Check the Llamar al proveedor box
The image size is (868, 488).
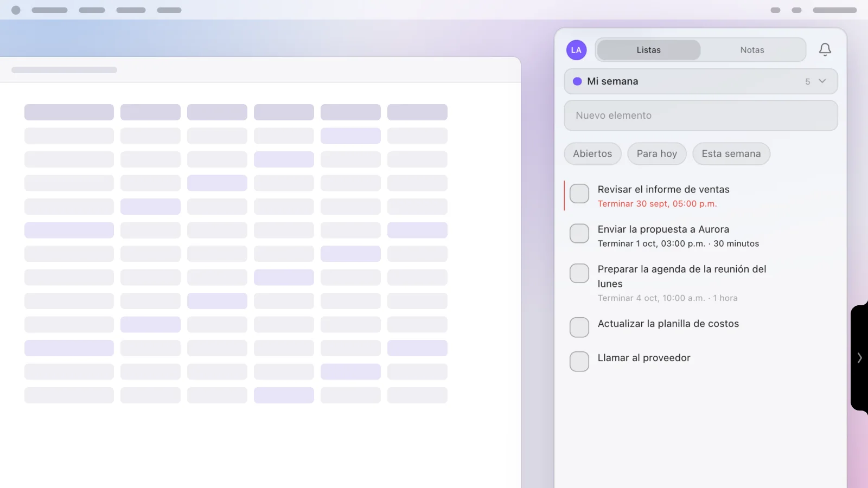(x=579, y=362)
